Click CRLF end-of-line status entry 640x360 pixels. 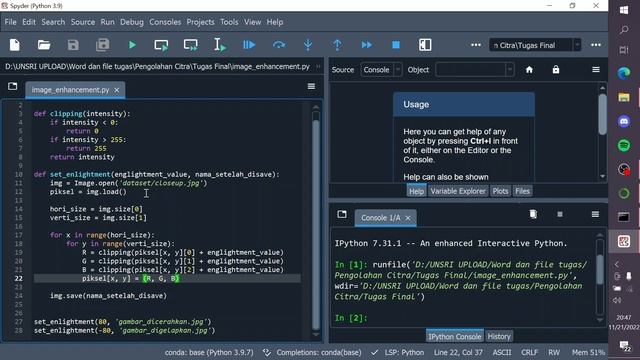coord(529,352)
